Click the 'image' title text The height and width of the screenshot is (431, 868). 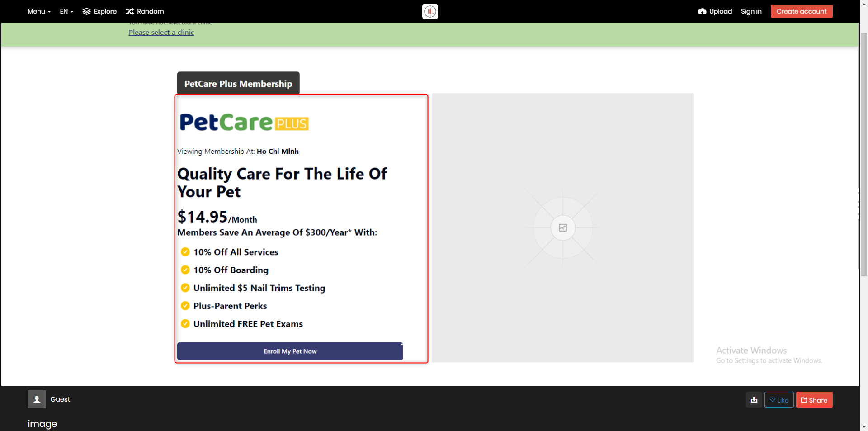tap(42, 424)
